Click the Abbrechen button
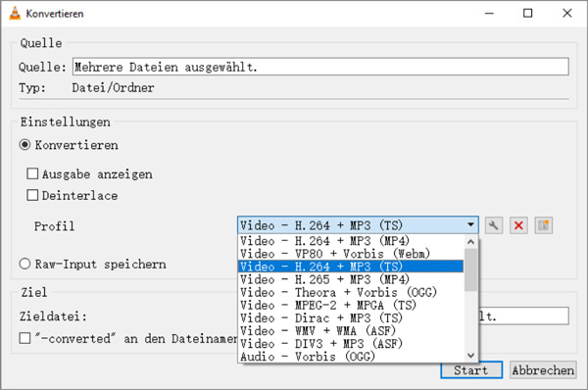The height and width of the screenshot is (390, 588). [543, 370]
